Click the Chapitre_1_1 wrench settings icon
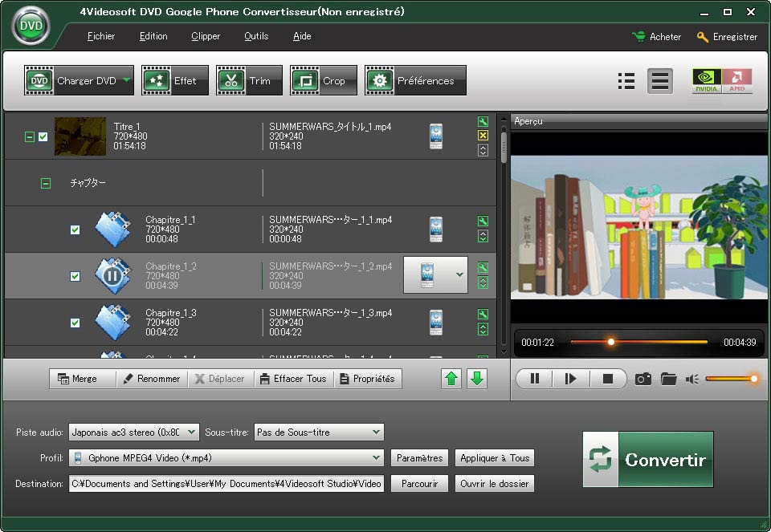The height and width of the screenshot is (532, 771). 483,221
